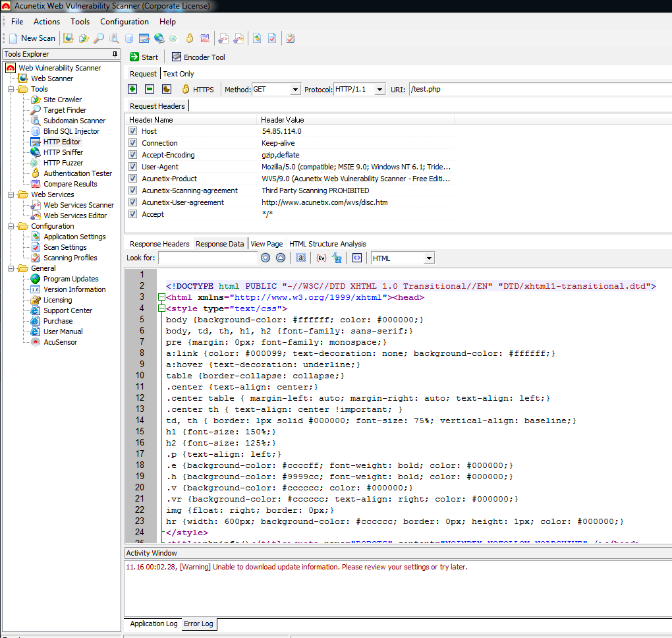
Task: Uncheck the Host header checkbox
Action: pos(133,131)
